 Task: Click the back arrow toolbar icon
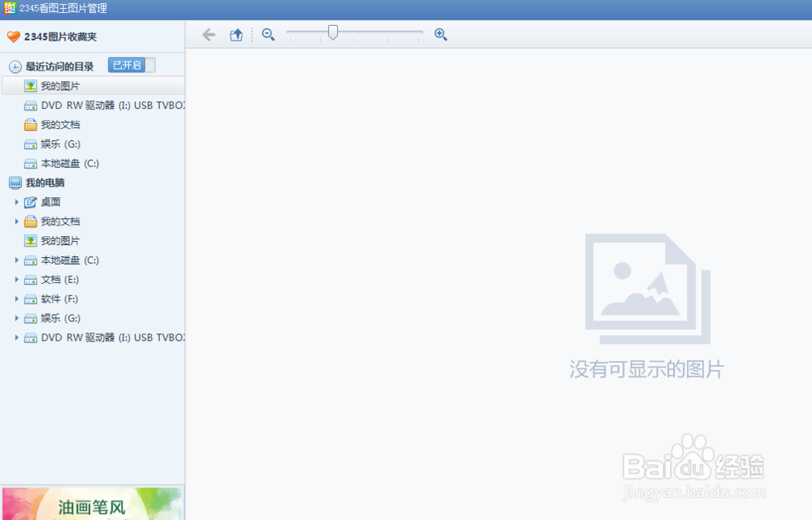(209, 35)
